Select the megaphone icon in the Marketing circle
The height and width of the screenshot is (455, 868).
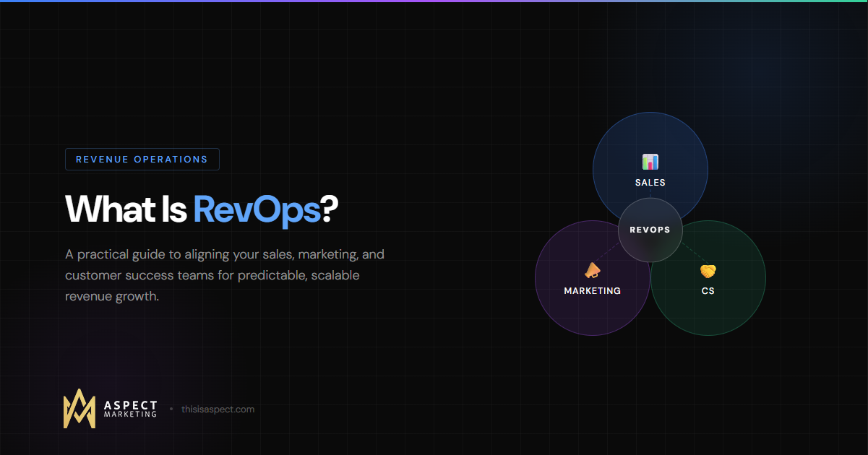(x=593, y=270)
